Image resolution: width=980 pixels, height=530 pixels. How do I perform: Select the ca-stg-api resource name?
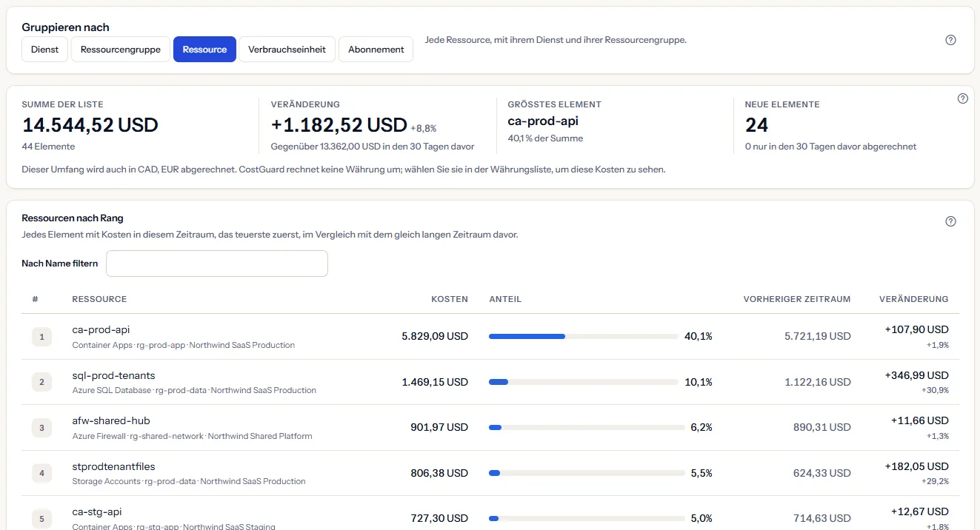tap(97, 511)
